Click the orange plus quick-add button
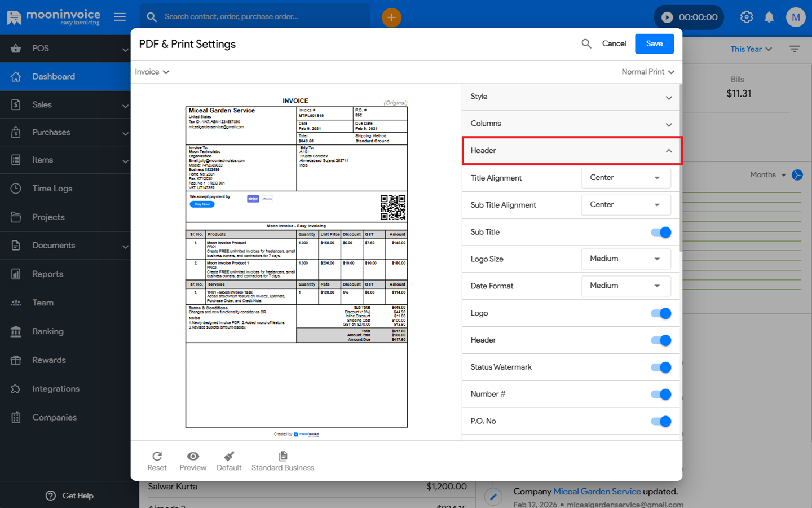 coord(391,17)
